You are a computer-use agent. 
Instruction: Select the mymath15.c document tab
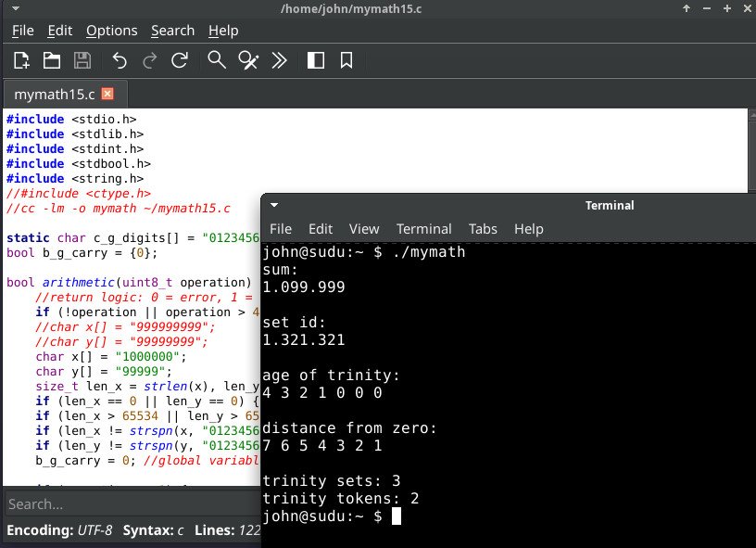click(x=54, y=94)
